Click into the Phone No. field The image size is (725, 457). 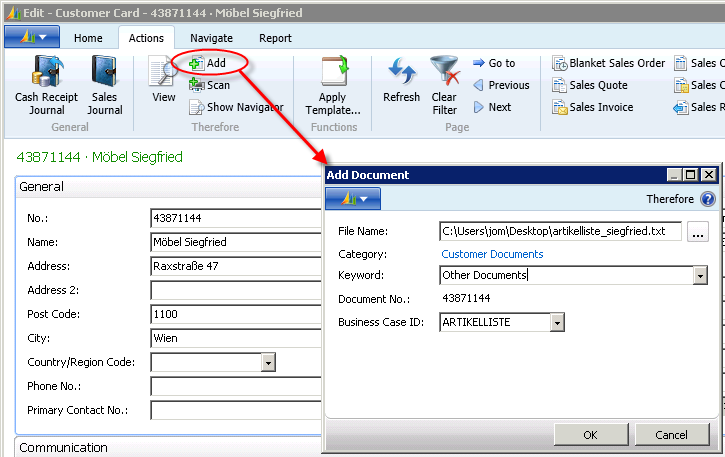pos(235,386)
